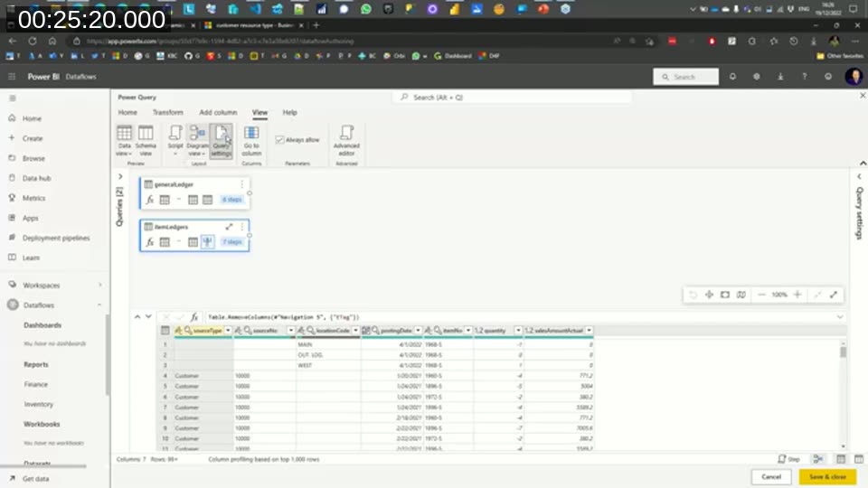Click fullscreen expand diagram icon

point(834,295)
